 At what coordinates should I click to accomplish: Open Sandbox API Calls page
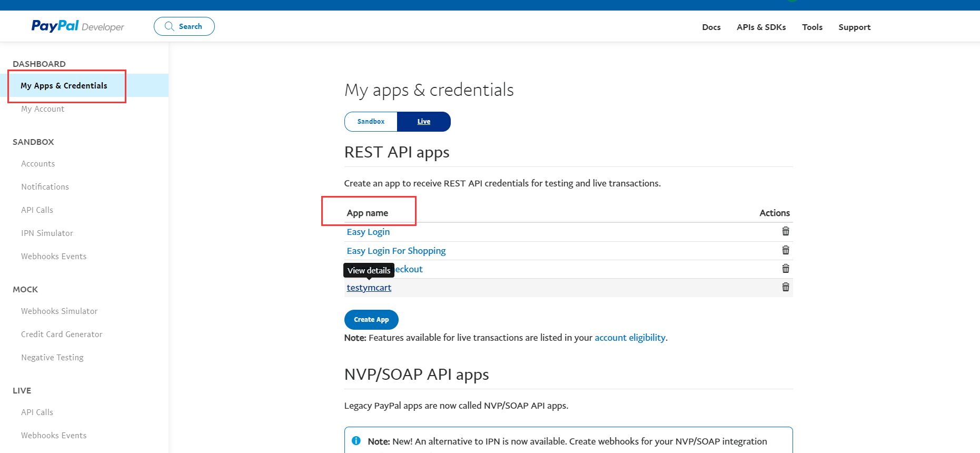pyautogui.click(x=37, y=210)
